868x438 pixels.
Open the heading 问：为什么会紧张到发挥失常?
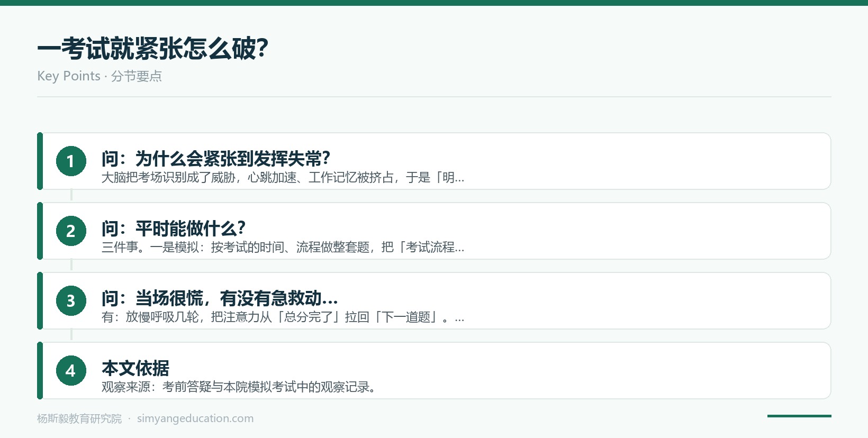216,158
